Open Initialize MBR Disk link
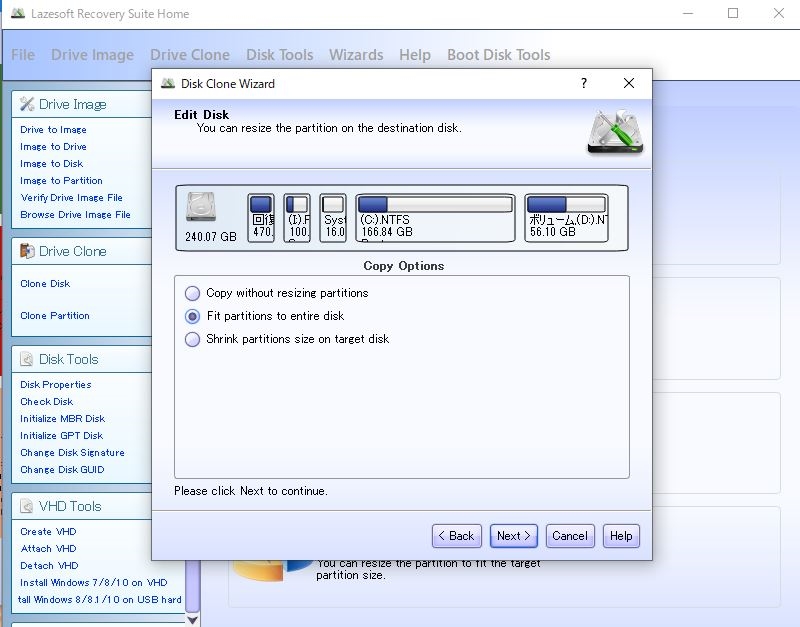800x627 pixels. pyautogui.click(x=62, y=419)
